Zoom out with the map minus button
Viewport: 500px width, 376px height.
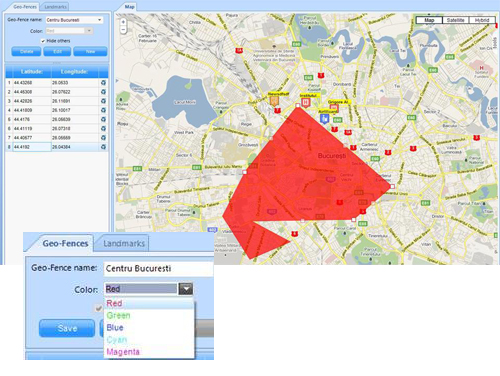[x=123, y=30]
